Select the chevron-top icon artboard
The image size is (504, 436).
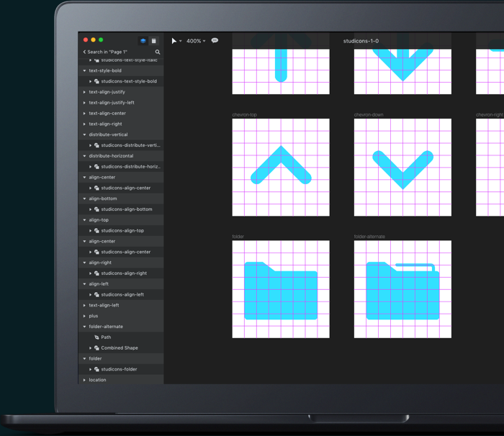pos(281,168)
